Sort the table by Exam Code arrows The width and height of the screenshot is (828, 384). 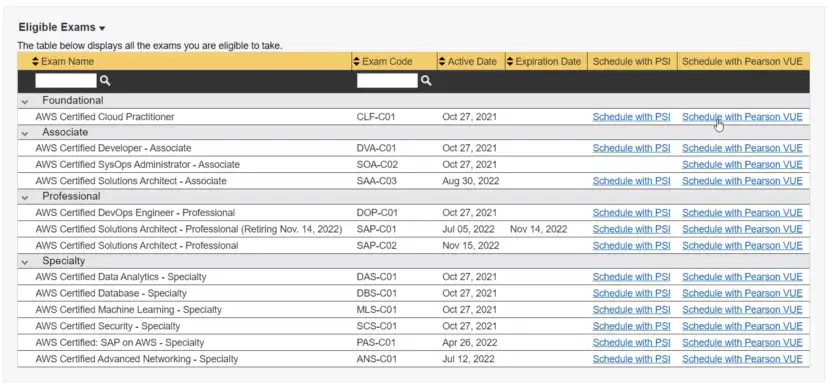[x=356, y=61]
